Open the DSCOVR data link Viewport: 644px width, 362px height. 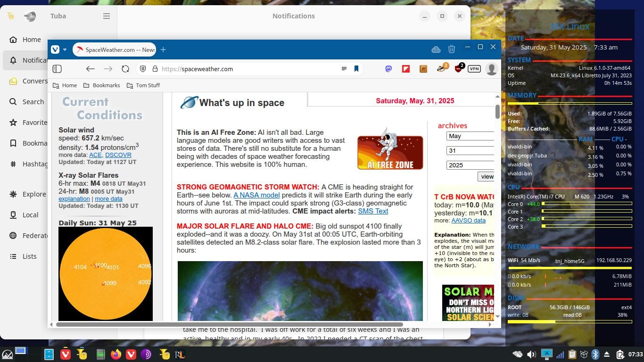point(118,155)
